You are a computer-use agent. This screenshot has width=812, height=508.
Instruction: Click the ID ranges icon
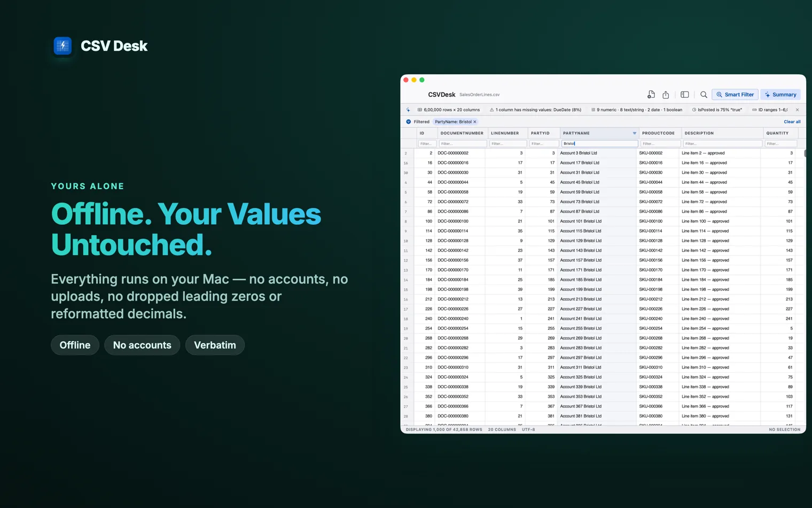(x=754, y=110)
